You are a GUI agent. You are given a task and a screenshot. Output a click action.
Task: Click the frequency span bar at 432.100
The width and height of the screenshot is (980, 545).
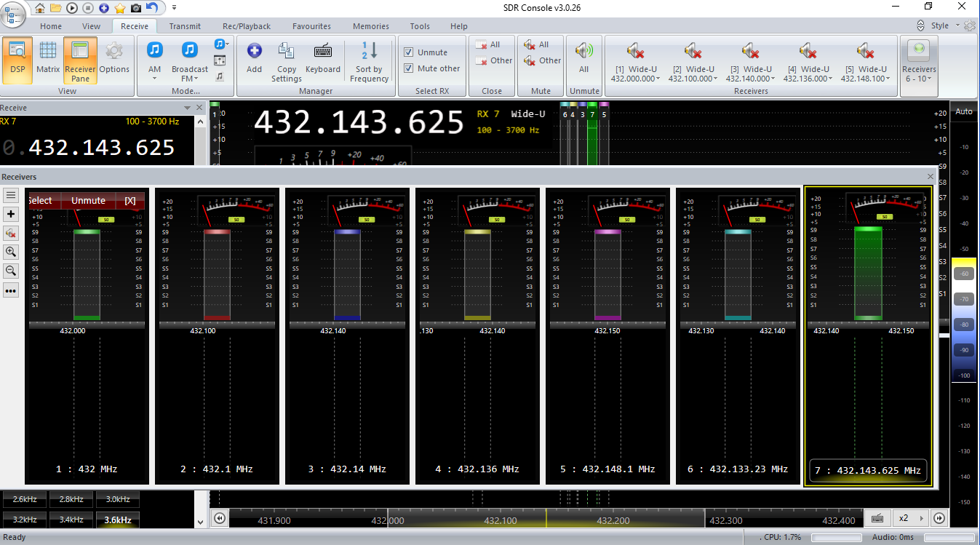click(x=500, y=521)
